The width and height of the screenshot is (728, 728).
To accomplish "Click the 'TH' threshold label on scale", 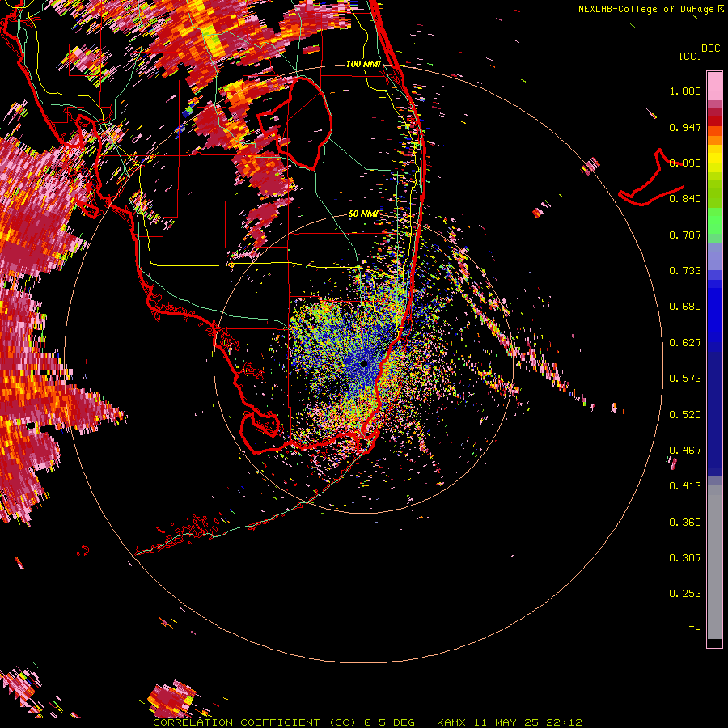I will tap(695, 630).
